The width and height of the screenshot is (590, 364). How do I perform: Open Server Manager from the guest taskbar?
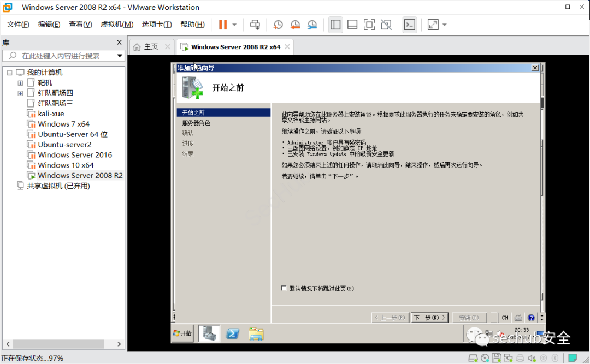coord(209,333)
